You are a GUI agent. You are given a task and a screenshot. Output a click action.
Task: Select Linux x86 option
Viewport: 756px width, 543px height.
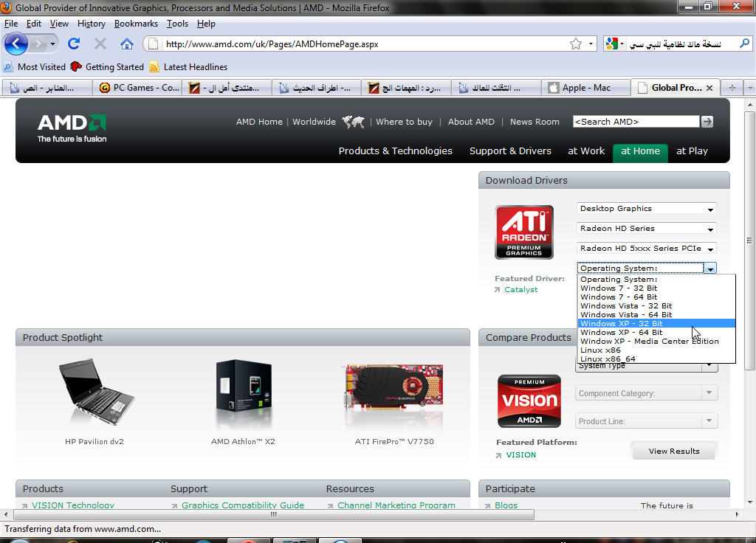click(656, 350)
